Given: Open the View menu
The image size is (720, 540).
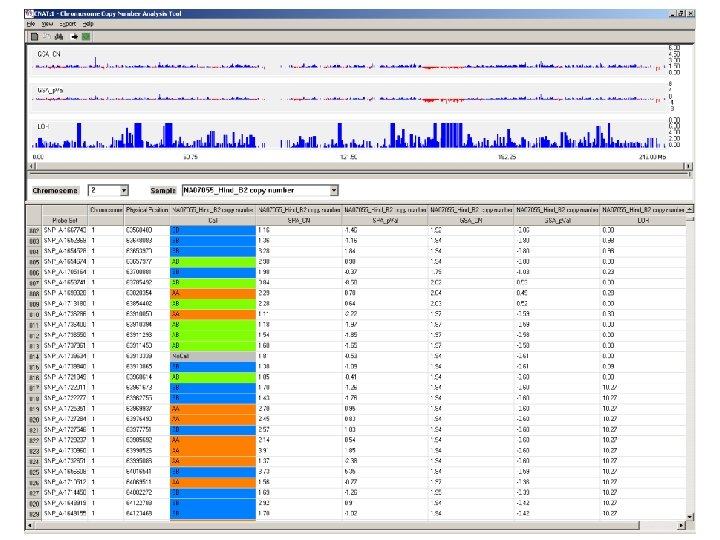Looking at the screenshot, I should (47, 24).
